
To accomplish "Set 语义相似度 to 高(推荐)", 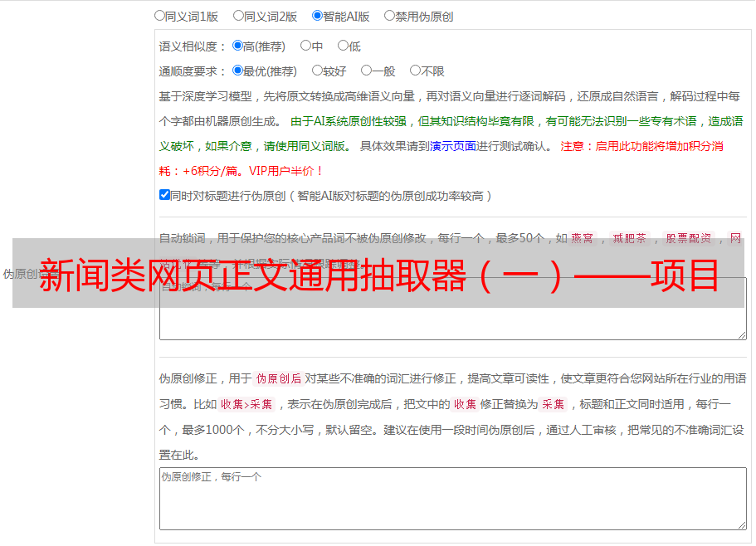I will coord(237,46).
